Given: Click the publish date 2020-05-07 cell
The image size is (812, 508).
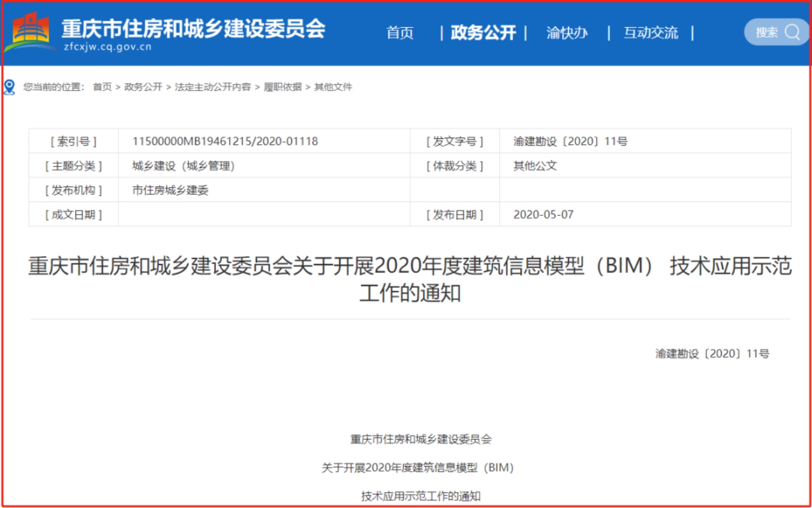Looking at the screenshot, I should click(543, 215).
